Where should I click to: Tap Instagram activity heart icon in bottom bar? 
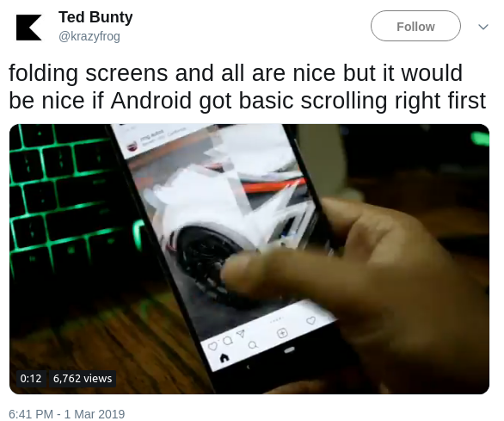click(x=310, y=320)
